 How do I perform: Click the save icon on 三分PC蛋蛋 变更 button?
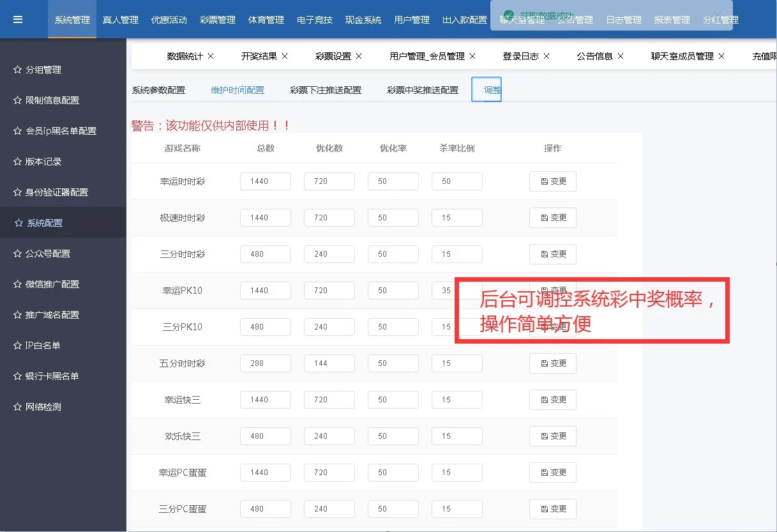pos(544,509)
